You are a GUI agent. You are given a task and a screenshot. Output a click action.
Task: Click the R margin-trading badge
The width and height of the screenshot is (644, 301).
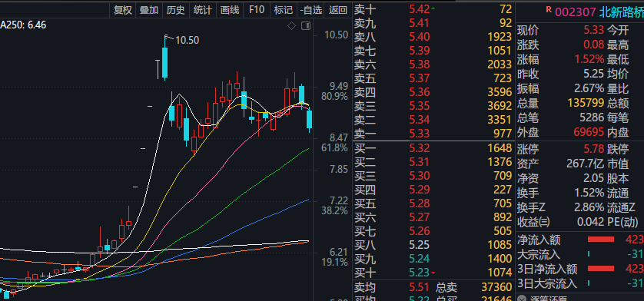(549, 9)
